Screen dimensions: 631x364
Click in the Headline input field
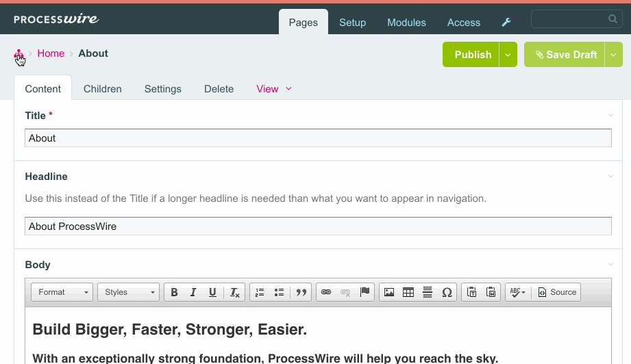(x=319, y=226)
